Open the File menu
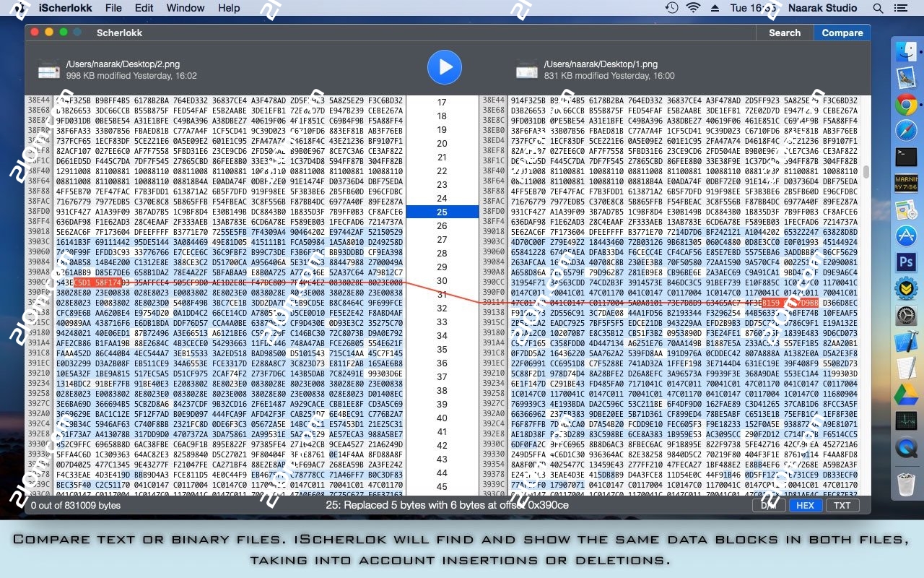This screenshot has height=578, width=924. point(113,8)
